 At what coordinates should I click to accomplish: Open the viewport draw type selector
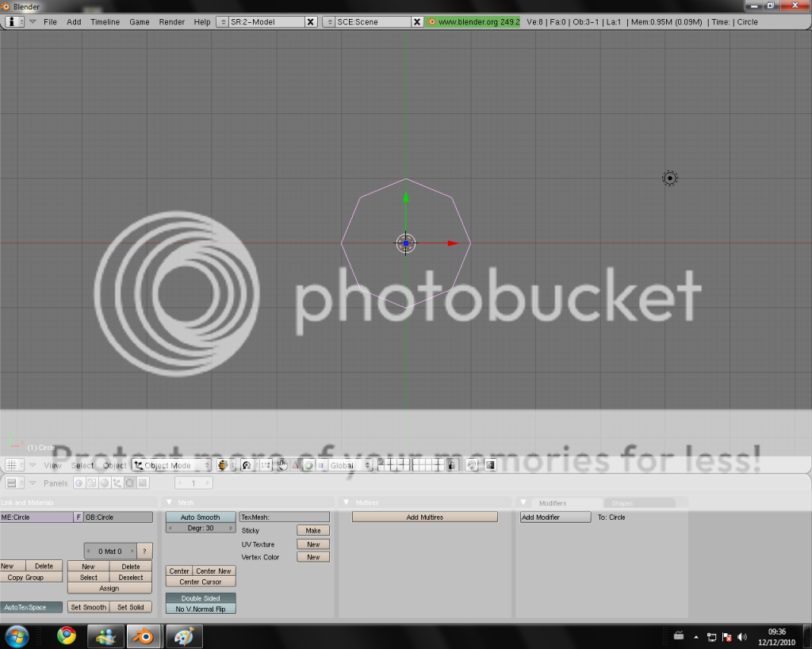tap(226, 465)
